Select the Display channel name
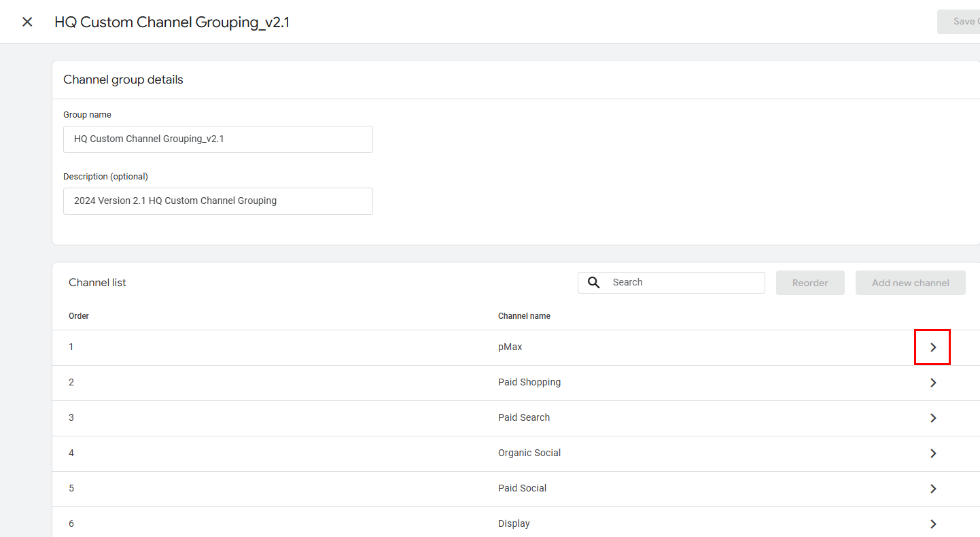This screenshot has width=980, height=537. pos(514,524)
